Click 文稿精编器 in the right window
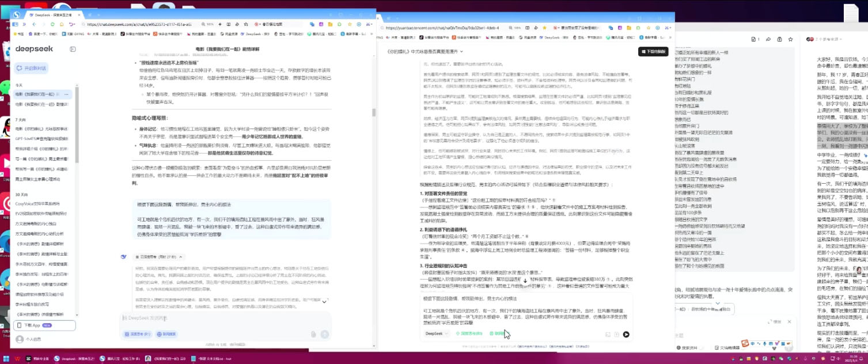The height and width of the screenshot is (364, 868). (727, 348)
